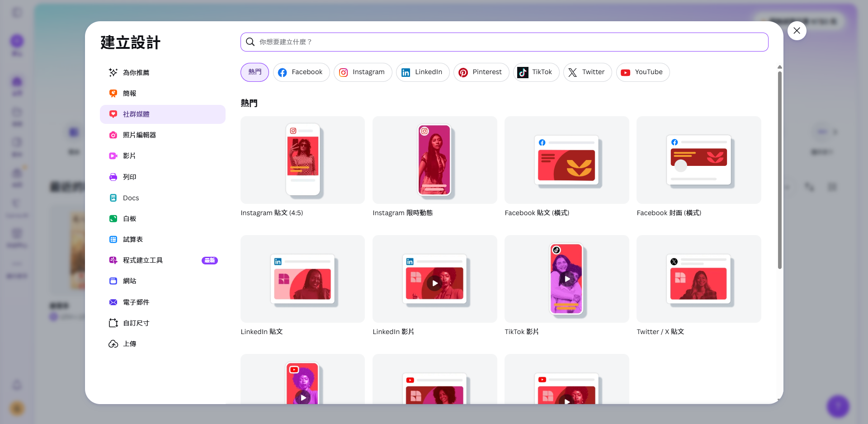Choose Facebook 封面 (橫式) thumbnail
This screenshot has width=868, height=424.
[x=698, y=160]
